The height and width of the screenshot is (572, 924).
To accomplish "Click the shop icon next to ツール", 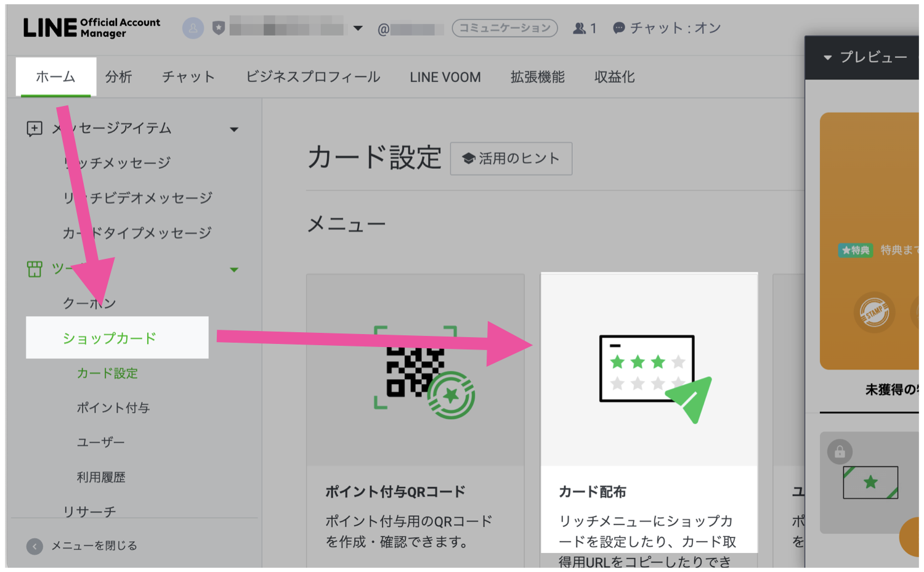I will pos(35,269).
